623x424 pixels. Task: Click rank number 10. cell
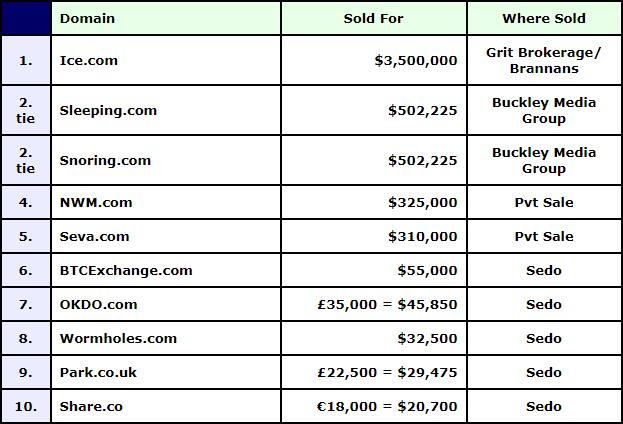[x=26, y=407]
